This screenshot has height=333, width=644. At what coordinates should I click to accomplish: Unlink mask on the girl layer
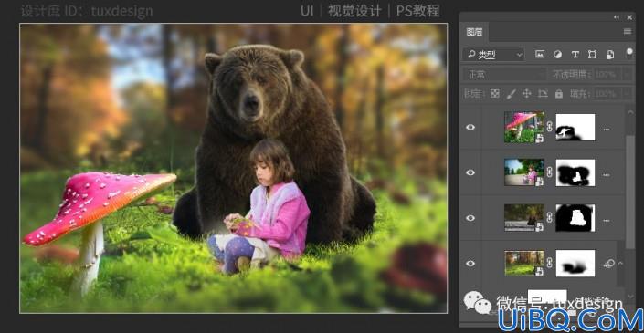[x=550, y=172]
